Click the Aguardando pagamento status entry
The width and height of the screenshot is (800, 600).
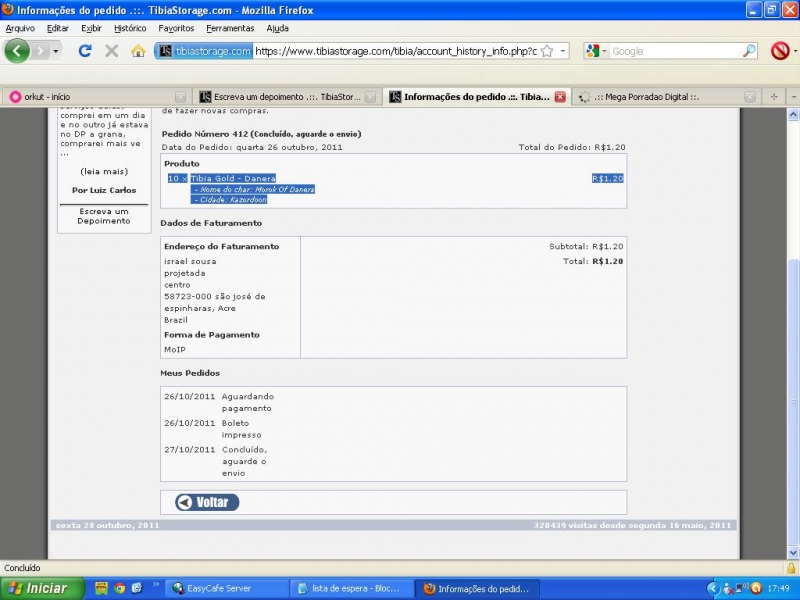247,402
